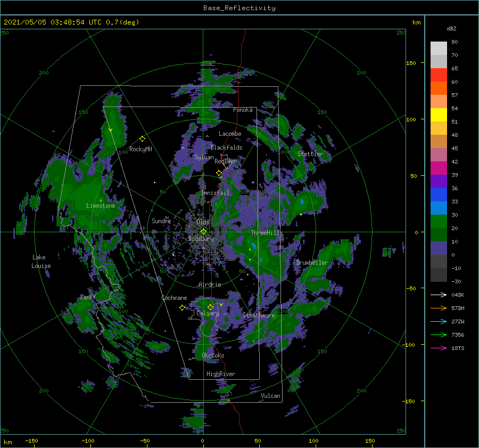The width and height of the screenshot is (479, 448).
Task: Click the Okotoks city label
Action: [213, 355]
